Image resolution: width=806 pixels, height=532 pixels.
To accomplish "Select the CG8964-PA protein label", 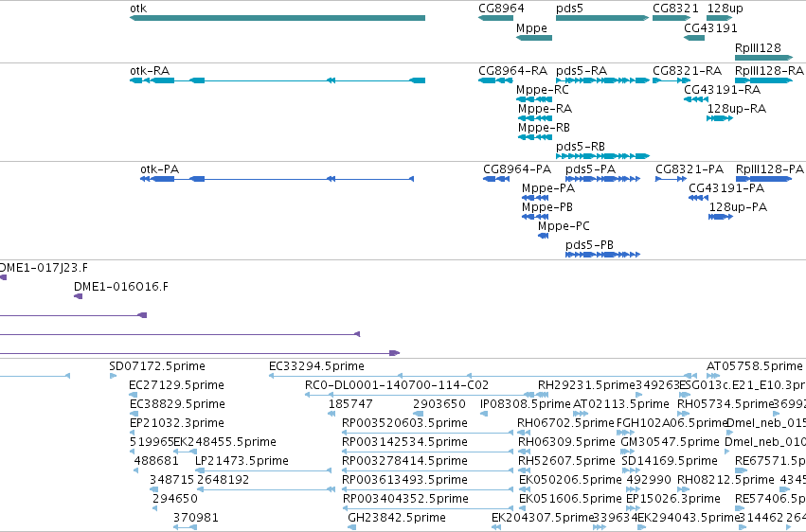I will click(517, 168).
